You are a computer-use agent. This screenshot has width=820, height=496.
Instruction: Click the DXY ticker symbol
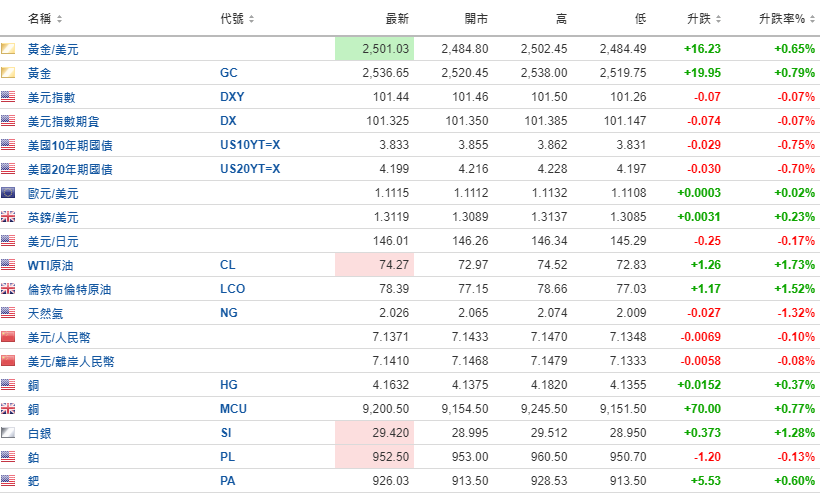pos(232,97)
